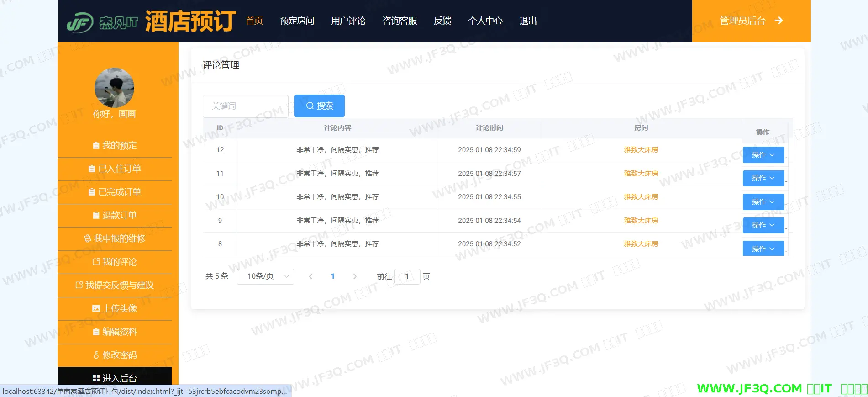Image resolution: width=868 pixels, height=397 pixels.
Task: Go to 我的评论 in the sidebar
Action: pos(115,262)
